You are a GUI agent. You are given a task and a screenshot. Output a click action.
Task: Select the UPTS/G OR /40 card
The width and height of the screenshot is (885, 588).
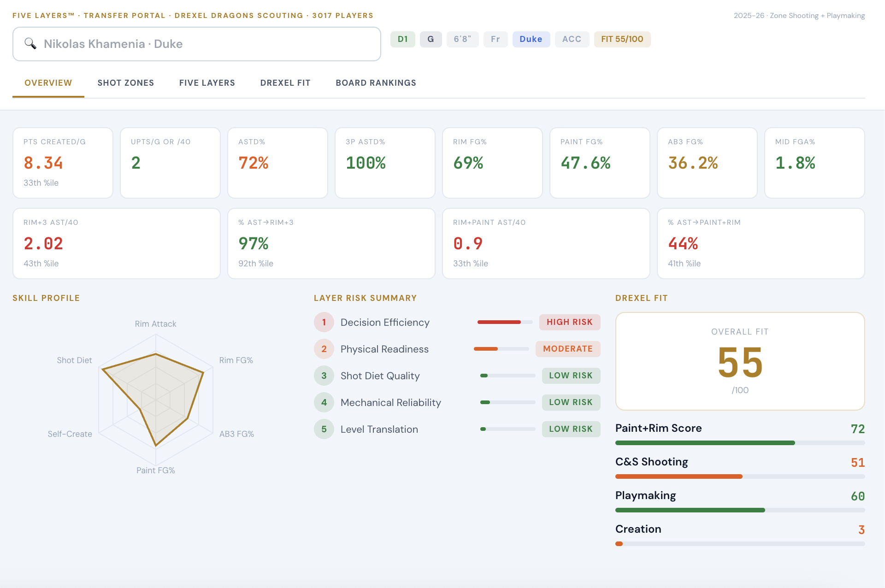[170, 163]
